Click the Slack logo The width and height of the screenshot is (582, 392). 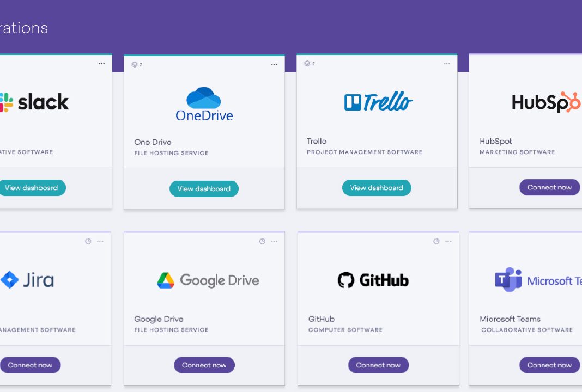[34, 102]
